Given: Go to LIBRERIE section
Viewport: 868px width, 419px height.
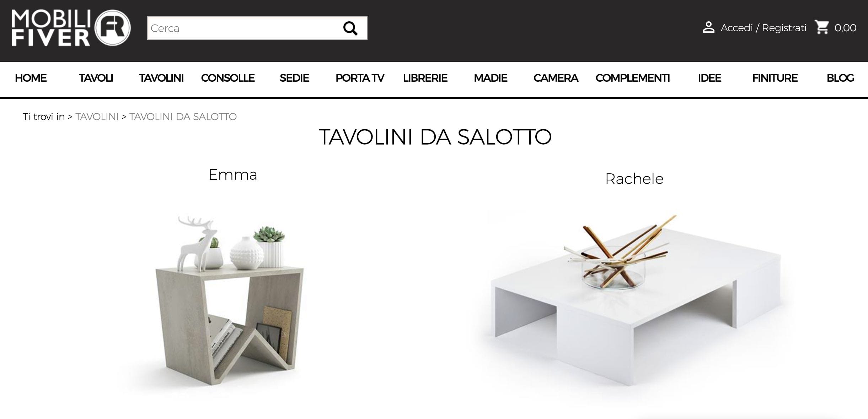Looking at the screenshot, I should coord(425,78).
